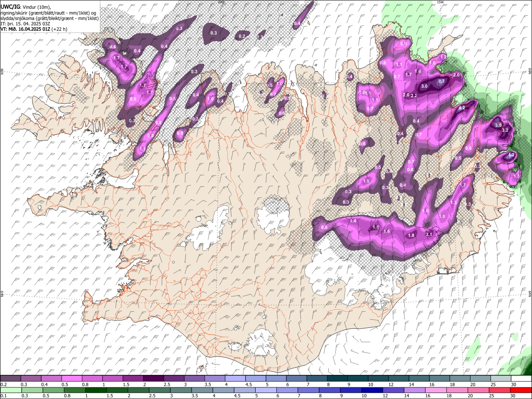Select the "IT: þri. 15. 04. 2025 03Z" line
This screenshot has height=399, width=532.
click(25, 24)
